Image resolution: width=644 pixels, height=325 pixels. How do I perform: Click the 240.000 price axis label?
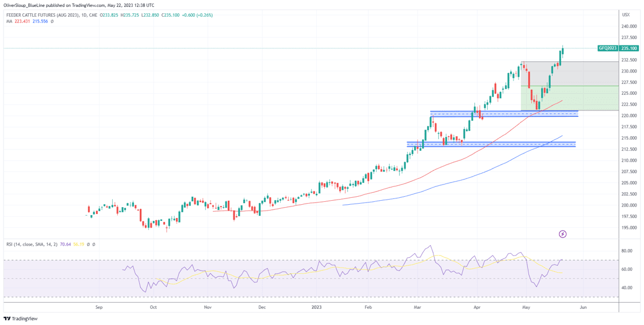(629, 26)
